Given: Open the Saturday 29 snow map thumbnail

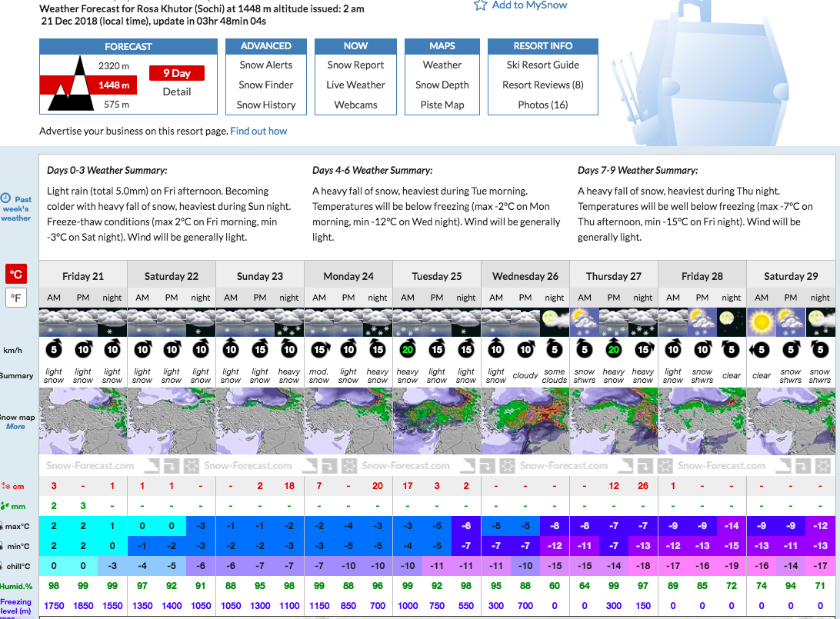Looking at the screenshot, I should coord(791,421).
